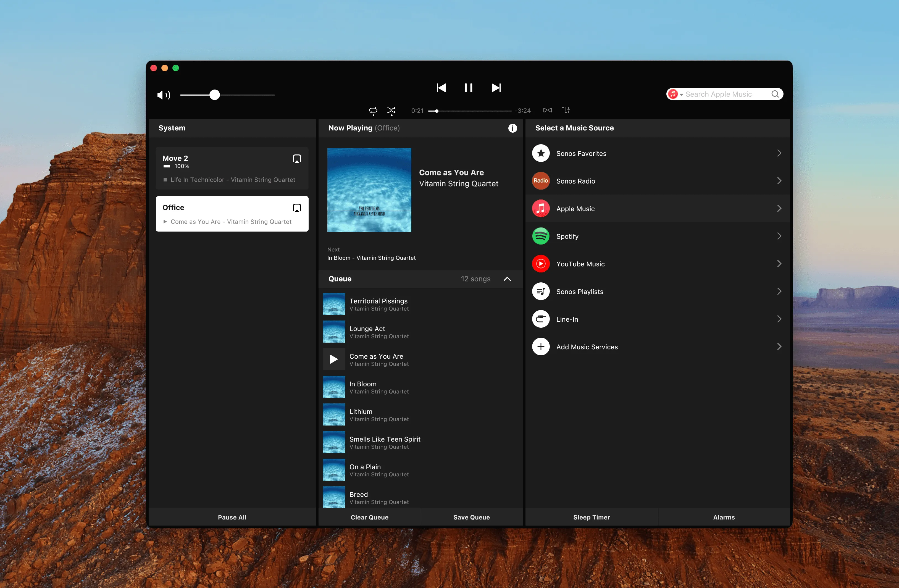Viewport: 899px width, 588px height.
Task: Choose the Apple Music label
Action: click(x=575, y=209)
